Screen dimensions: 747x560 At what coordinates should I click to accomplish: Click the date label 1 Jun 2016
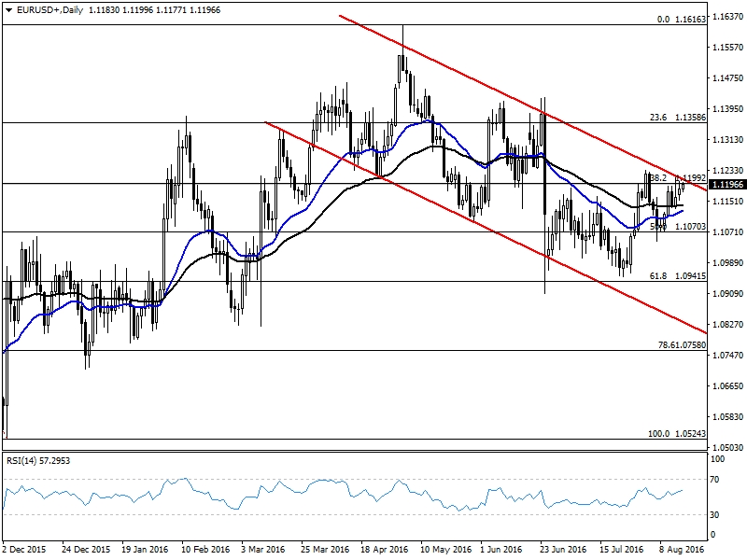click(x=501, y=549)
